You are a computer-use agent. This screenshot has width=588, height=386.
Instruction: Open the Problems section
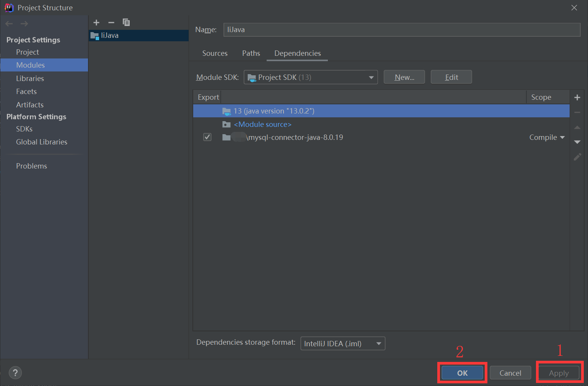point(31,166)
